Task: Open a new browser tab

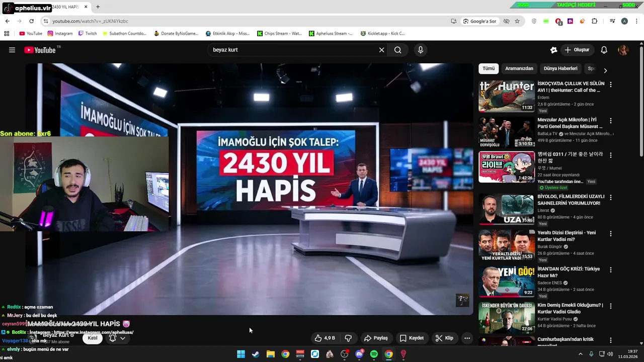Action: [x=98, y=7]
